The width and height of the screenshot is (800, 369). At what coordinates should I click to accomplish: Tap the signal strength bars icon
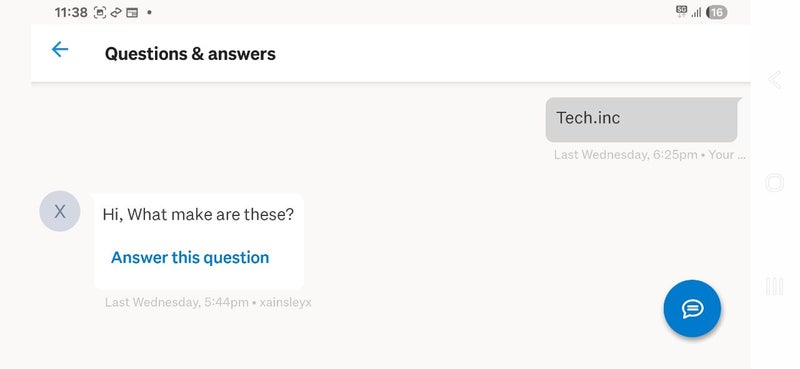click(x=696, y=13)
